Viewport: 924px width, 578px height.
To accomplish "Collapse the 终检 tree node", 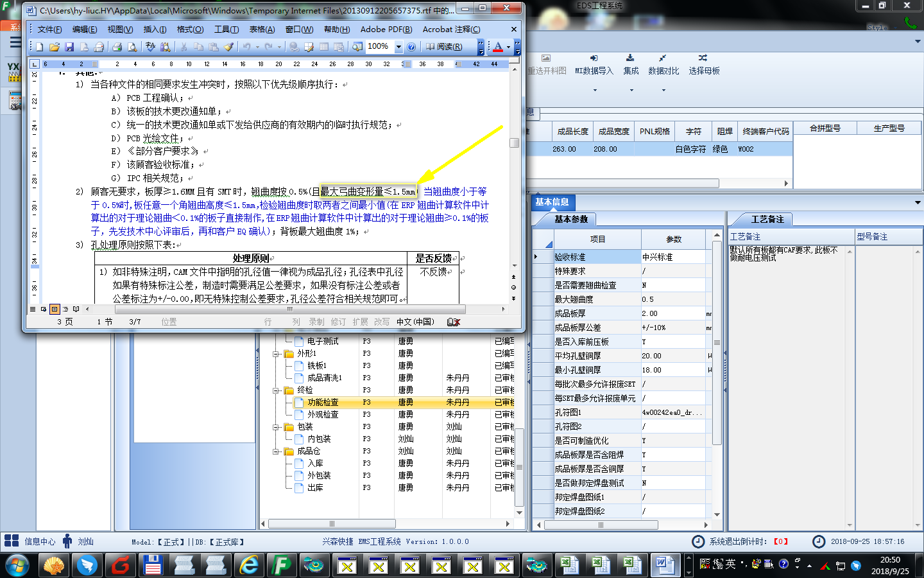I will tap(276, 390).
